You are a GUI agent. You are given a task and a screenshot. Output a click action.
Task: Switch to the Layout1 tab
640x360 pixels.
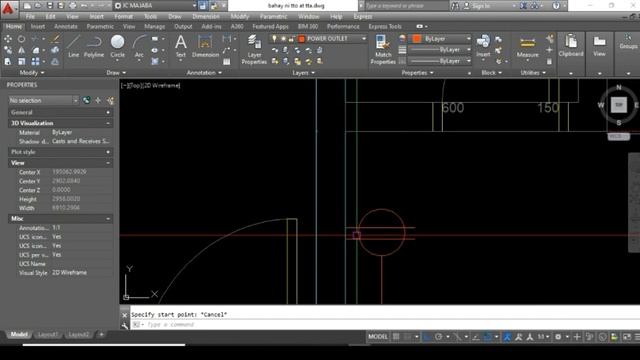48,334
